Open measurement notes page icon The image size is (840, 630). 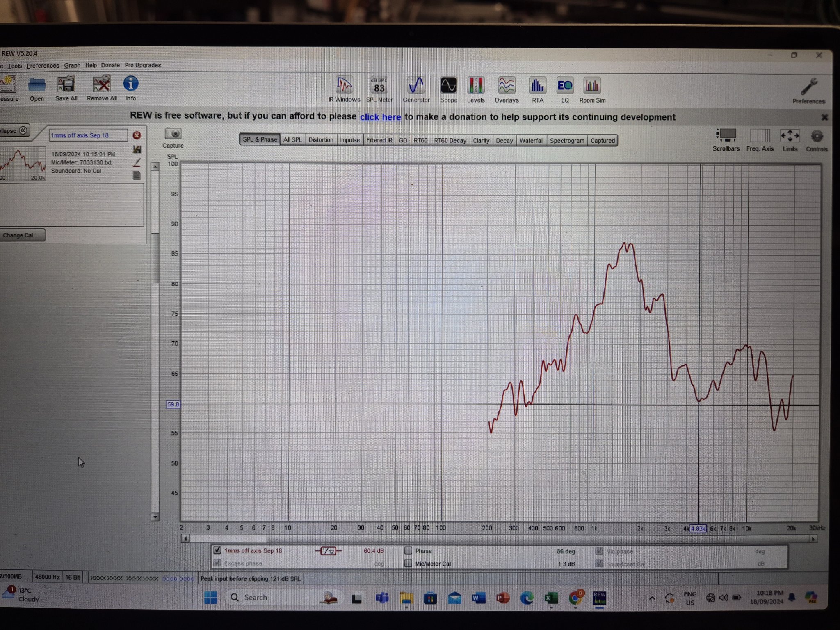137,175
